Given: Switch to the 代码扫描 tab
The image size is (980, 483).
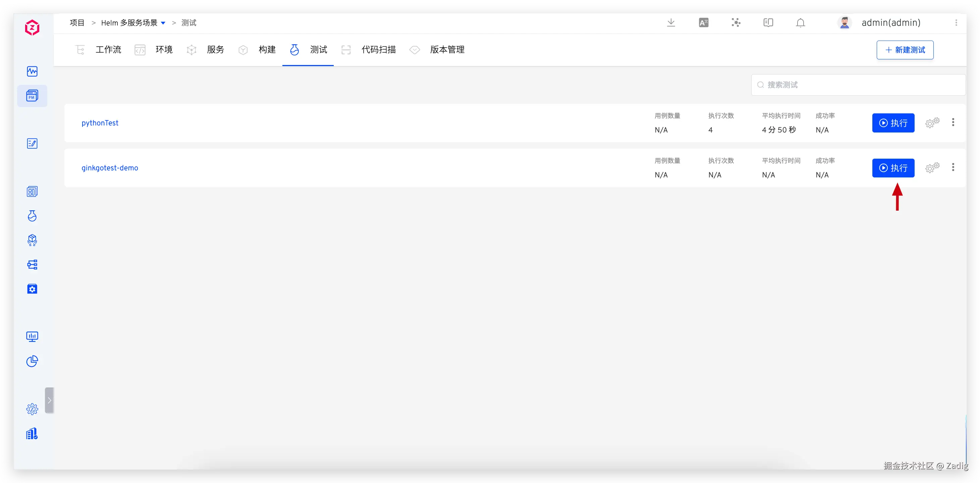Looking at the screenshot, I should tap(378, 50).
